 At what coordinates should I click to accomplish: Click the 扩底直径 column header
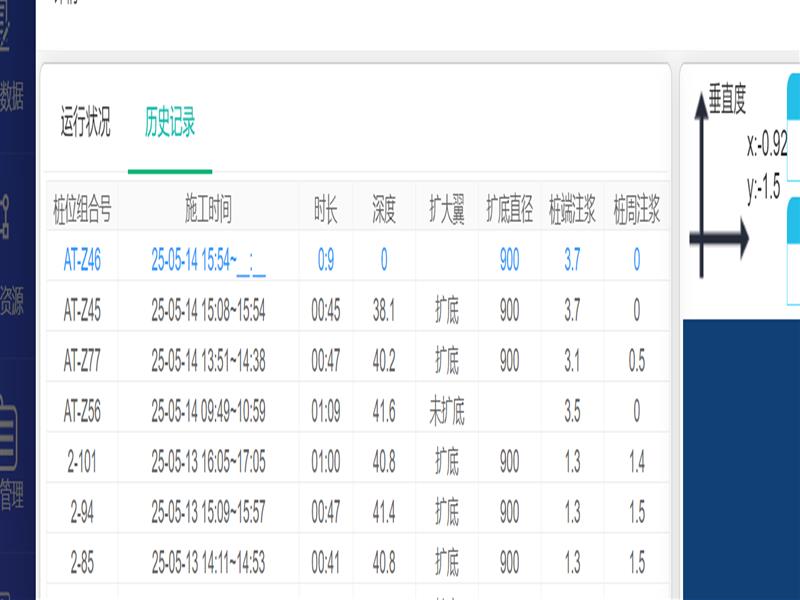pyautogui.click(x=509, y=210)
